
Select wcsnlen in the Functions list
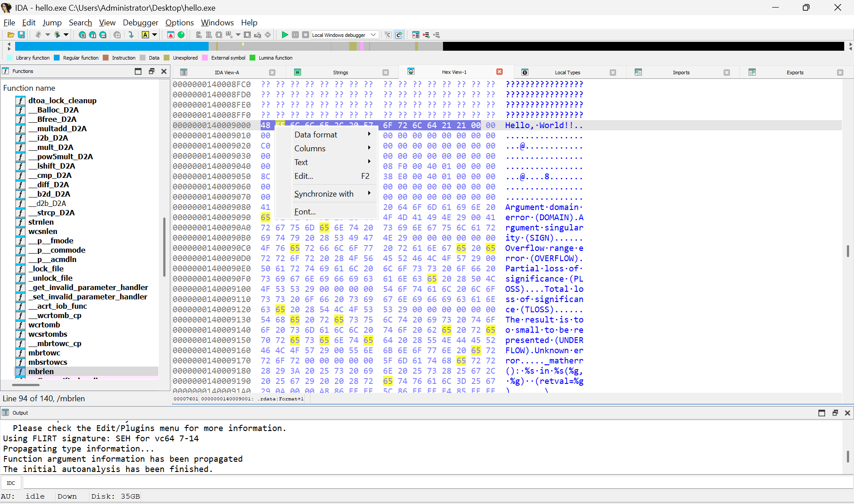pos(43,231)
